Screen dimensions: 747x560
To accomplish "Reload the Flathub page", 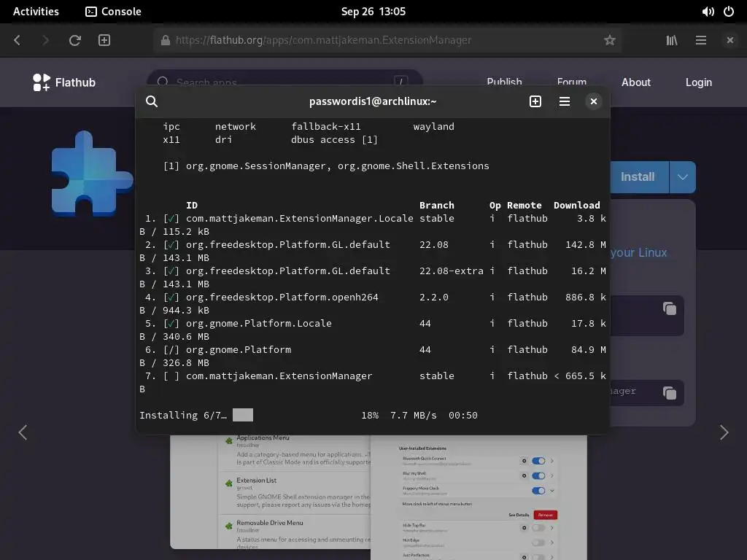I will coord(75,40).
